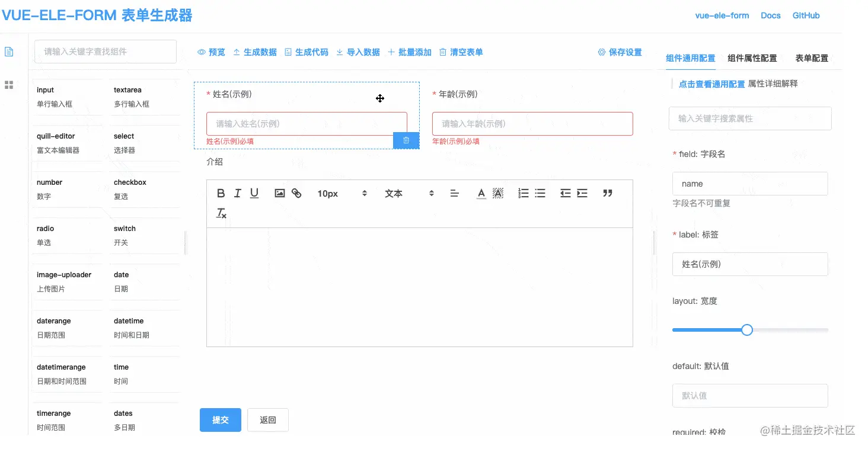
Task: Click 生成代码 generate code
Action: pos(306,52)
